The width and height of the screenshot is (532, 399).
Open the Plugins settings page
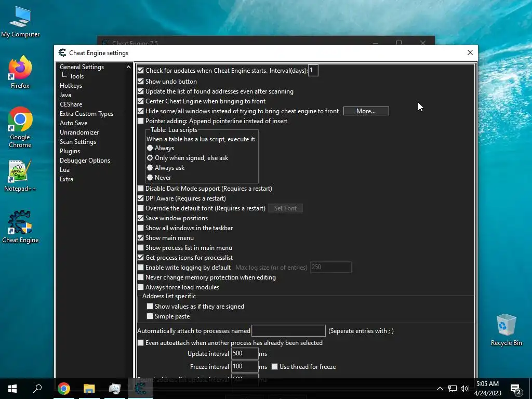(70, 151)
